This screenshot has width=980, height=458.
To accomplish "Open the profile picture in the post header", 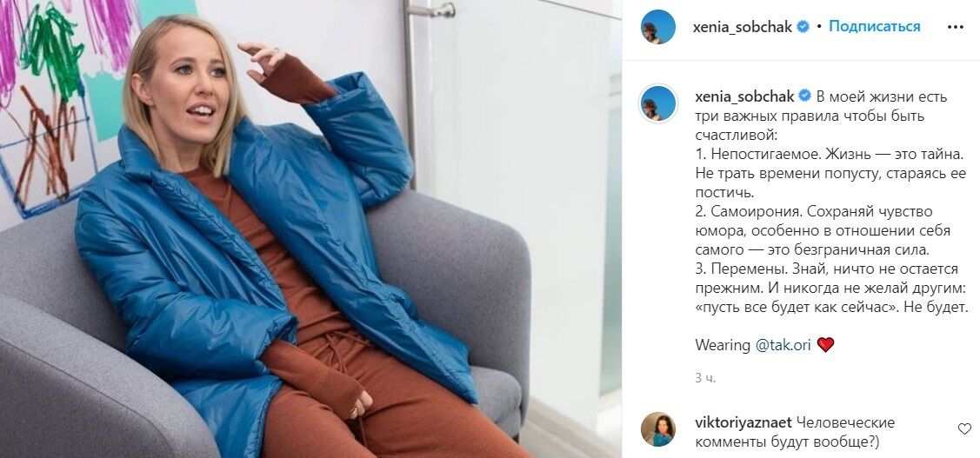I will pos(658,27).
